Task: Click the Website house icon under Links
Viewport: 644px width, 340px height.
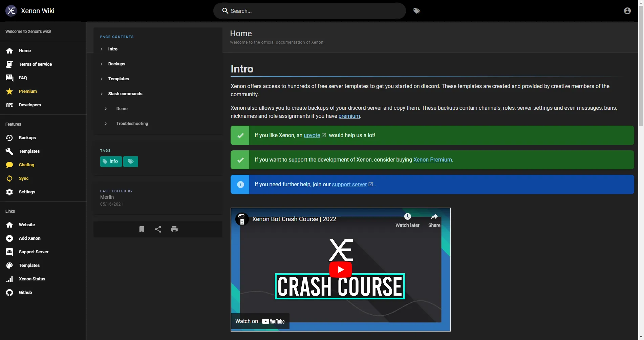Action: pos(9,225)
